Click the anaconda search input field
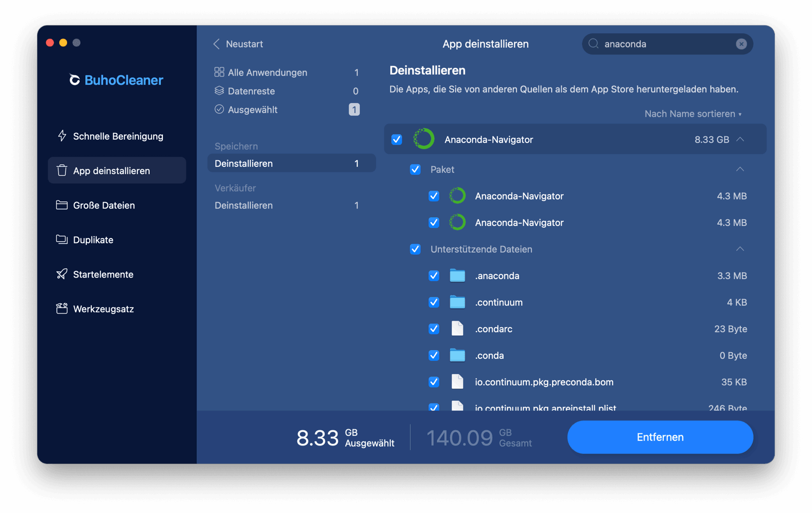Screen dimensions: 812x513 [667, 44]
